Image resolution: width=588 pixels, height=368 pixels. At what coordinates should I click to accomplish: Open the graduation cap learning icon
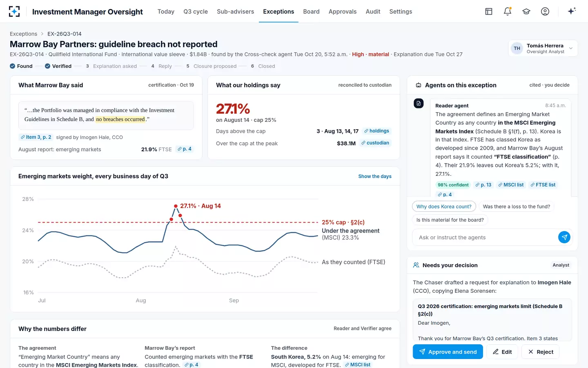[x=526, y=11]
